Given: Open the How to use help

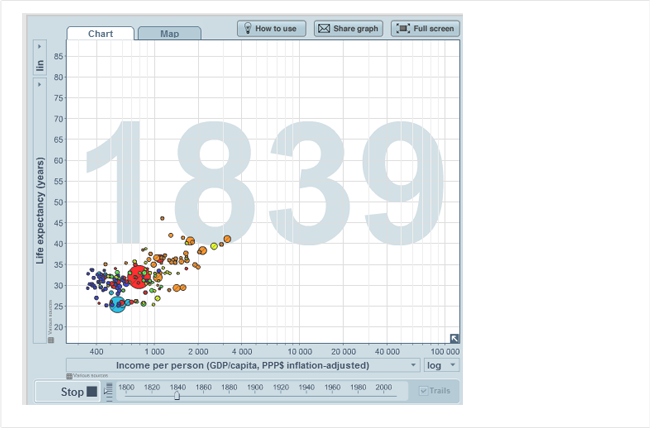Looking at the screenshot, I should click(271, 28).
